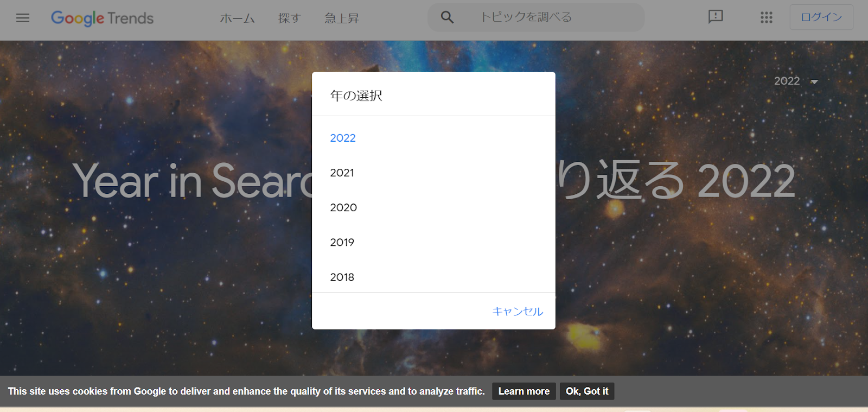Viewport: 868px width, 412px height.
Task: Click Learn more in cookie banner
Action: 524,391
